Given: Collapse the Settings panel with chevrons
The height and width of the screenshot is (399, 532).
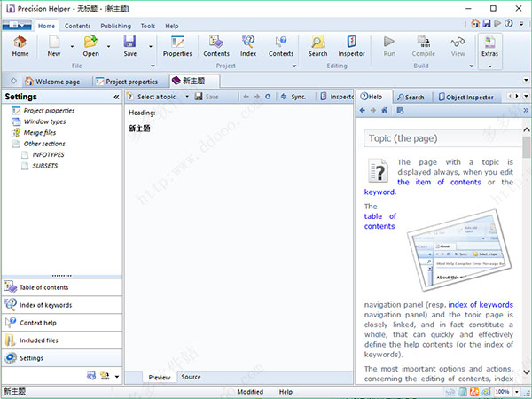Looking at the screenshot, I should pos(116,97).
